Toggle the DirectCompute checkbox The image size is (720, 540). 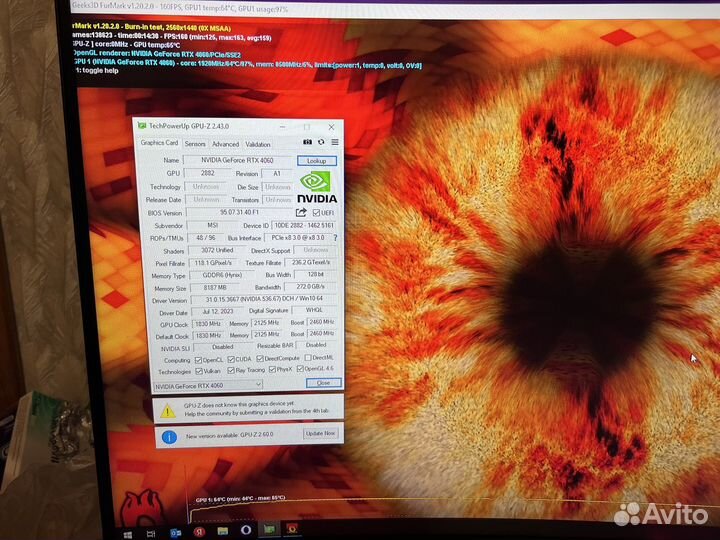260,358
